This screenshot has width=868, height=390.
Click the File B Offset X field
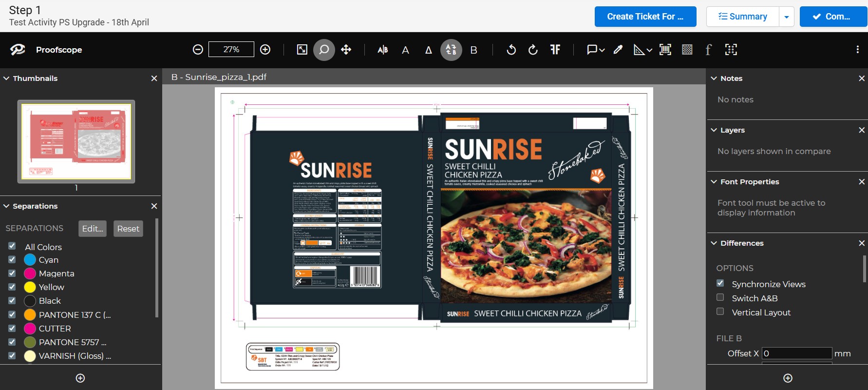pos(797,353)
